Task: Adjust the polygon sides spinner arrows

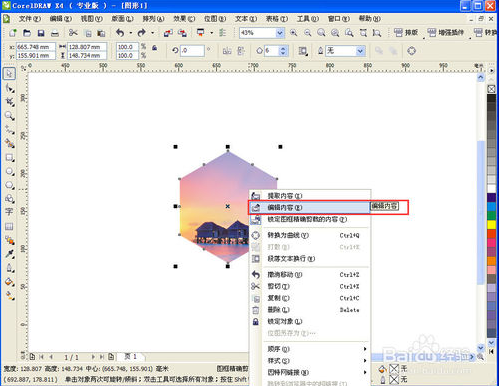Action: click(x=283, y=51)
